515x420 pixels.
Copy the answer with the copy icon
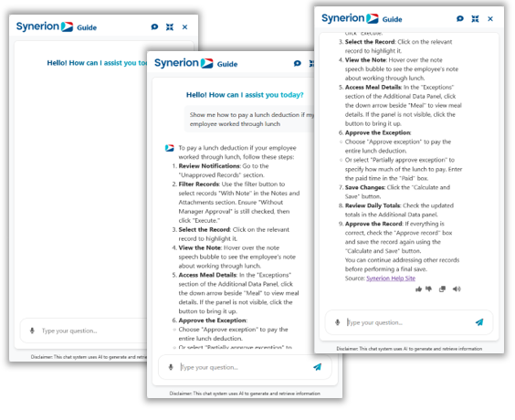[x=443, y=289]
